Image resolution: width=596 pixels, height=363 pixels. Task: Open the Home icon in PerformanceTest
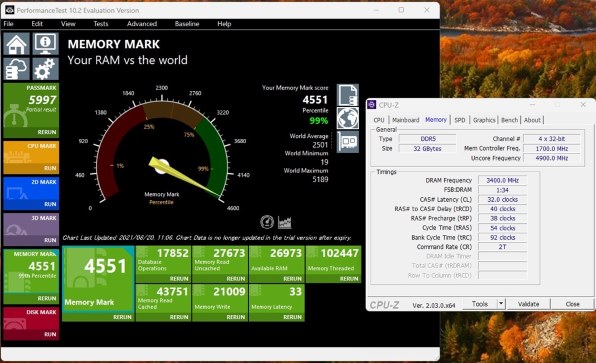click(16, 44)
